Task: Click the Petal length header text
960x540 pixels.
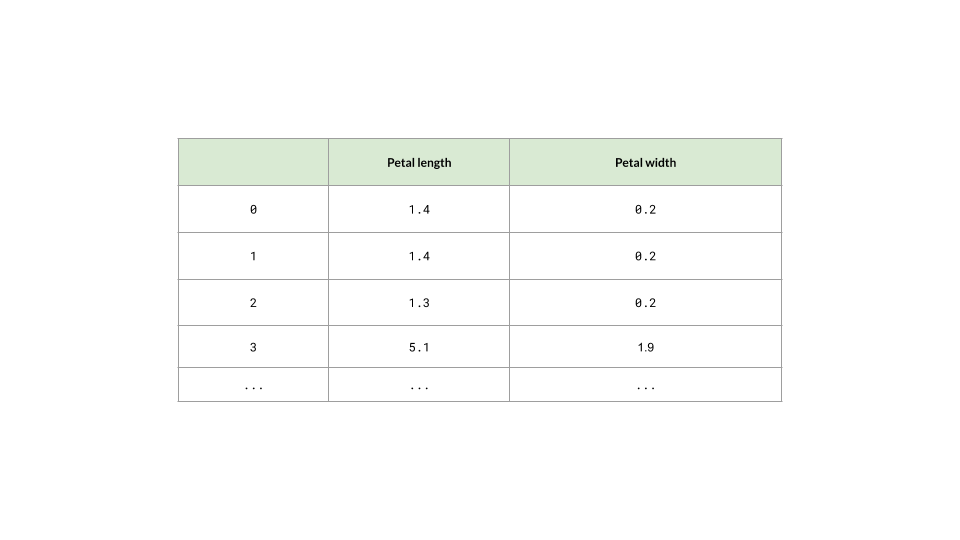Action: (x=419, y=163)
